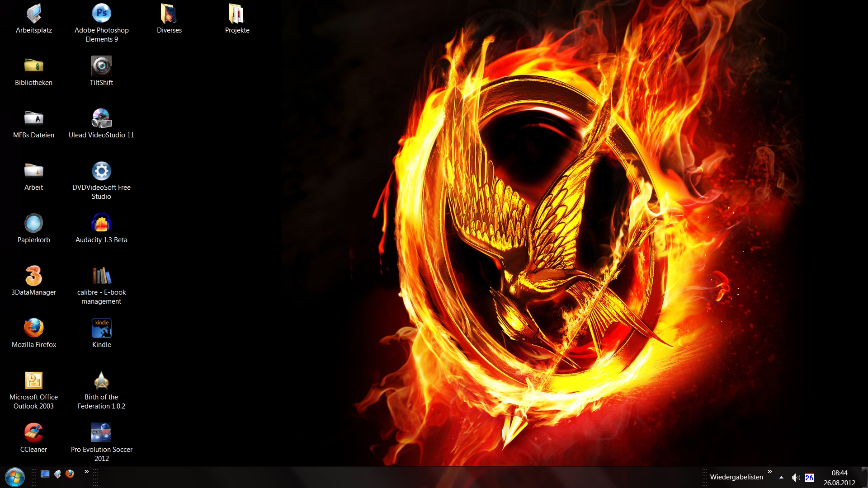The height and width of the screenshot is (488, 868).
Task: Click the TiltShift desktop shortcut
Action: click(x=101, y=66)
